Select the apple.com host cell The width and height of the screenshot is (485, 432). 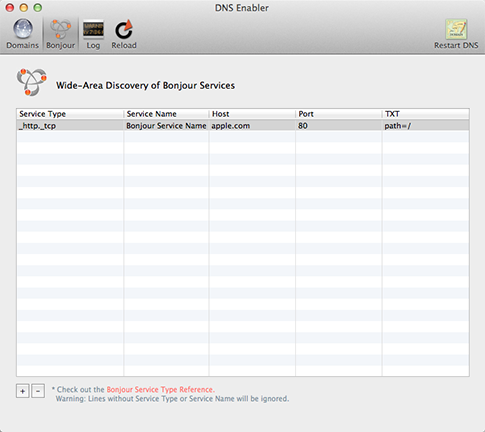252,126
